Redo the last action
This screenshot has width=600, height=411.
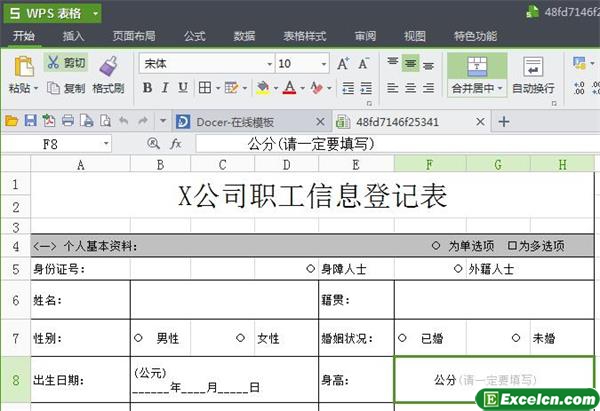[143, 121]
